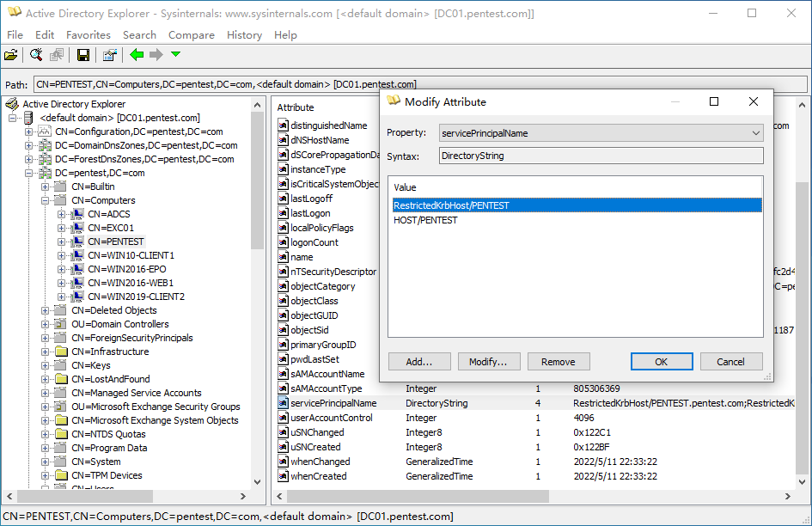Expand the CN=Configuration node
Screen dimensions: 812x526
pos(28,131)
